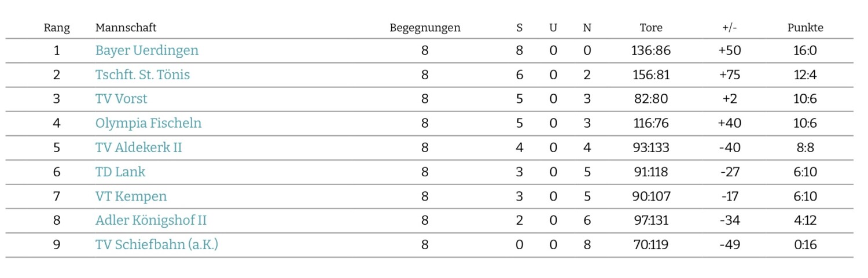Click the Punkte column header
This screenshot has height=278, width=868.
click(x=805, y=28)
